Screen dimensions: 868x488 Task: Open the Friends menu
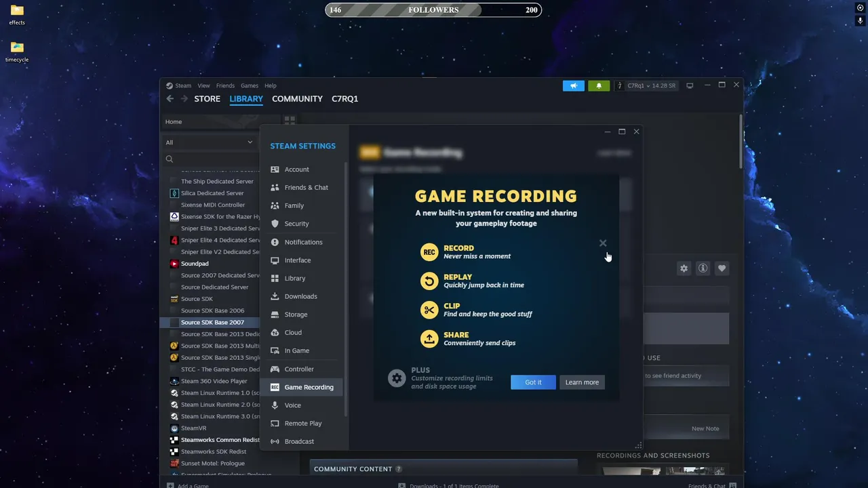click(225, 85)
